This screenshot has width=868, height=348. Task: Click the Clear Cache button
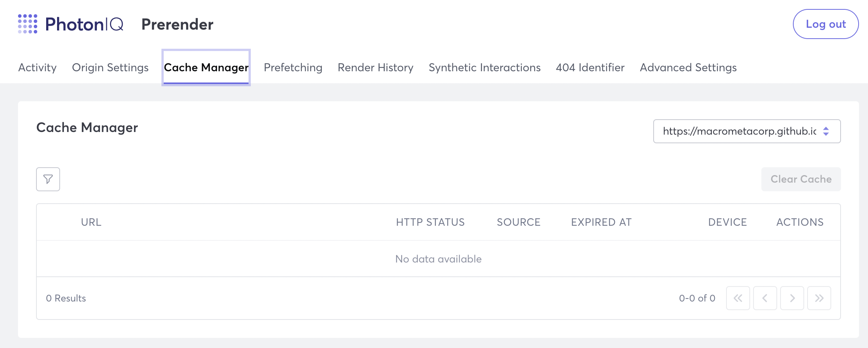801,179
